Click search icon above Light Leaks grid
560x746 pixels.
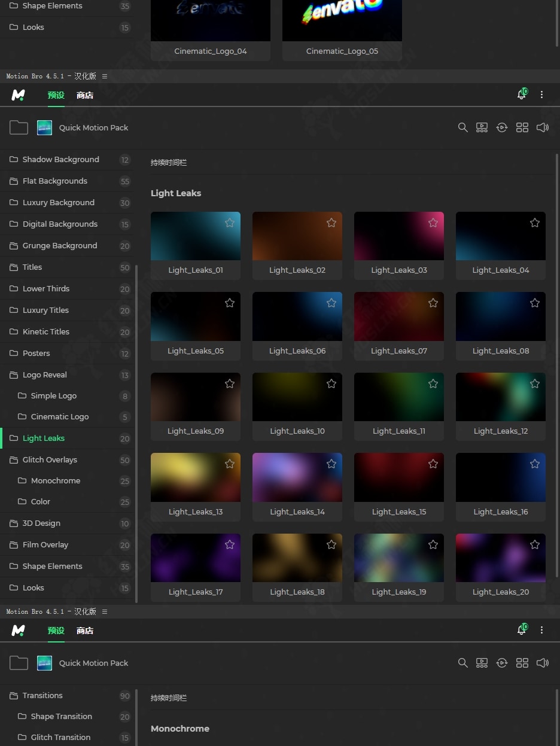(x=462, y=127)
